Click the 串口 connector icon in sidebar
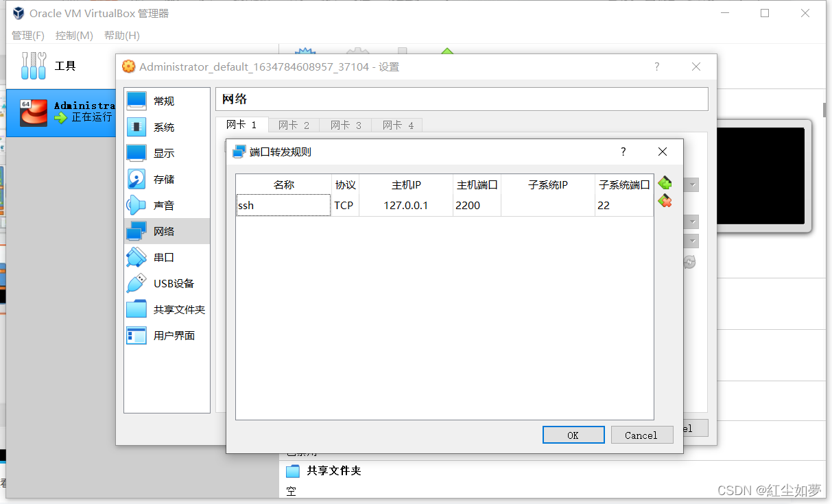Screen dimensions: 832x504 136,257
